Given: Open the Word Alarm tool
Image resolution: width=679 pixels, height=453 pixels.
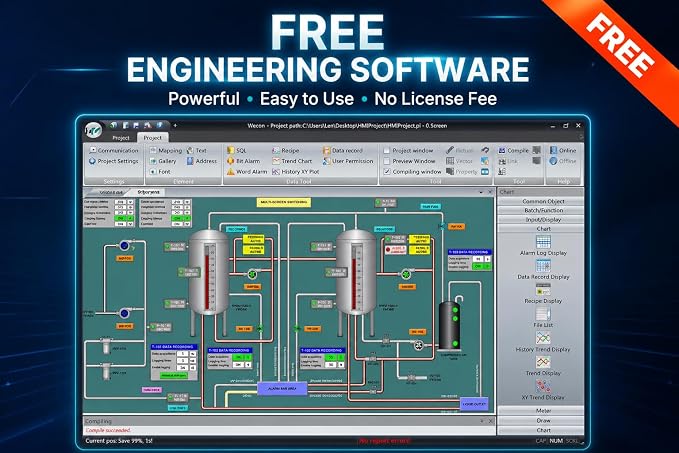Looking at the screenshot, I should tap(247, 171).
